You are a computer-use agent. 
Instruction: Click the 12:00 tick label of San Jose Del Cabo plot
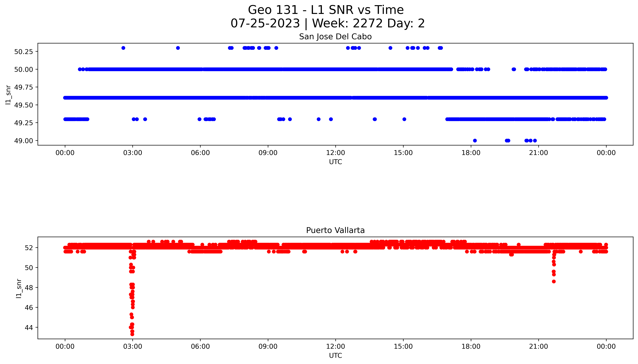coord(336,153)
